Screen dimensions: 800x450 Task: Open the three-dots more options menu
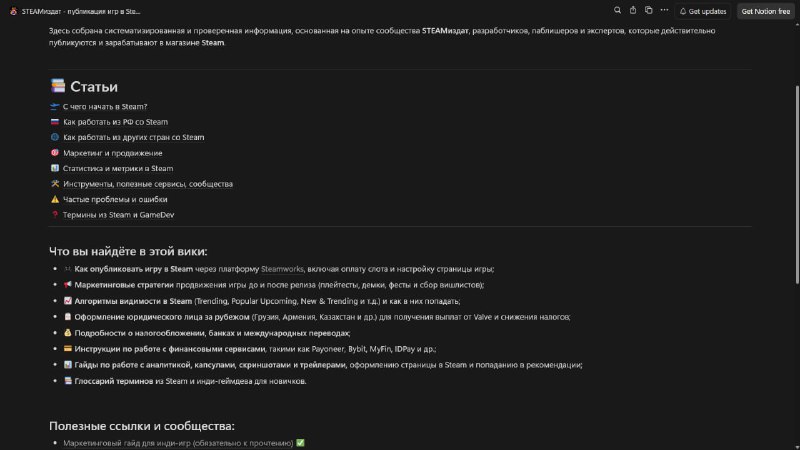(x=664, y=10)
